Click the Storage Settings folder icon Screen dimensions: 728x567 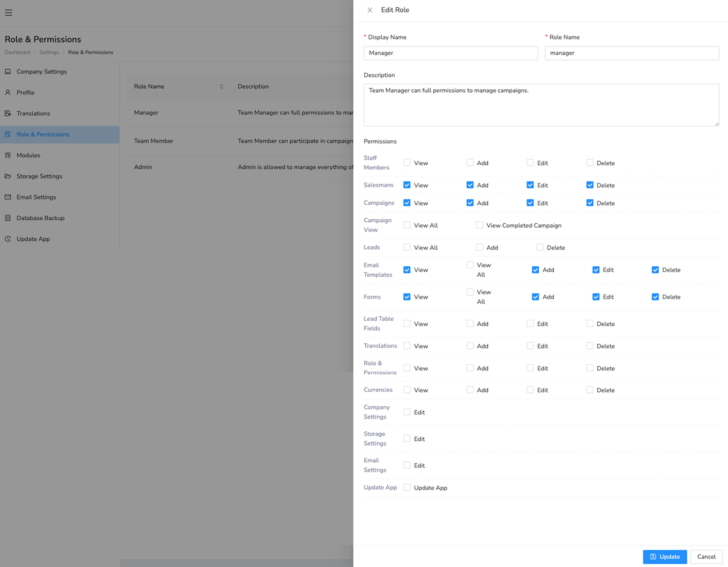pos(8,176)
